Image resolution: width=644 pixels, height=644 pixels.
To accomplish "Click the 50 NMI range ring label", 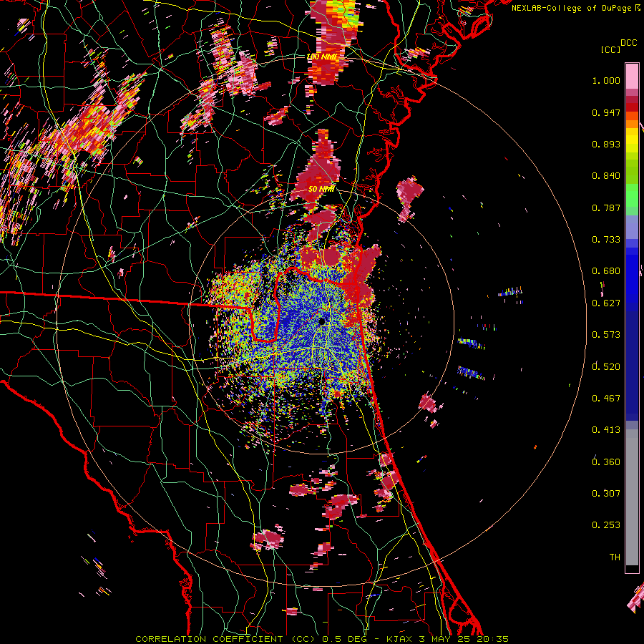I will (x=321, y=190).
